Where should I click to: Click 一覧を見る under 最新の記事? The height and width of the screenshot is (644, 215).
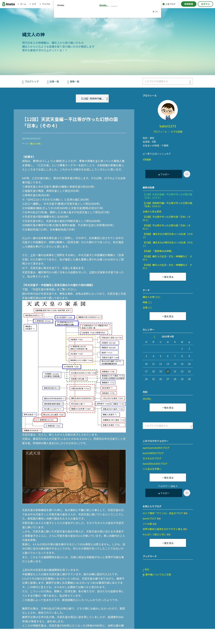[168, 277]
